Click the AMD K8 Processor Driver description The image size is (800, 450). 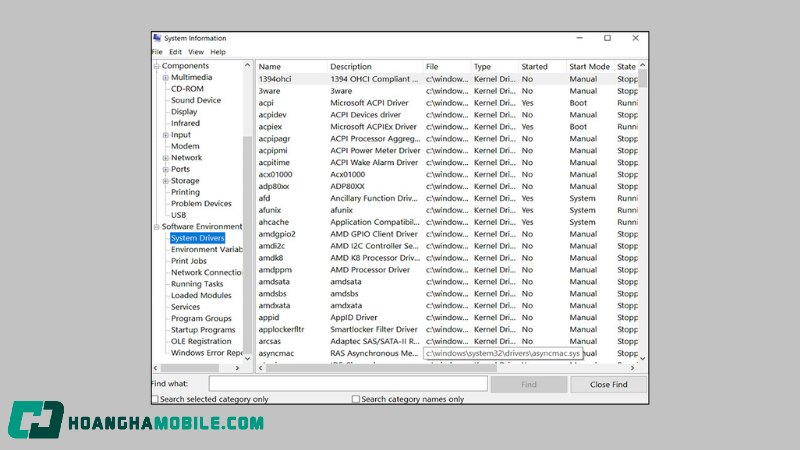(x=375, y=258)
